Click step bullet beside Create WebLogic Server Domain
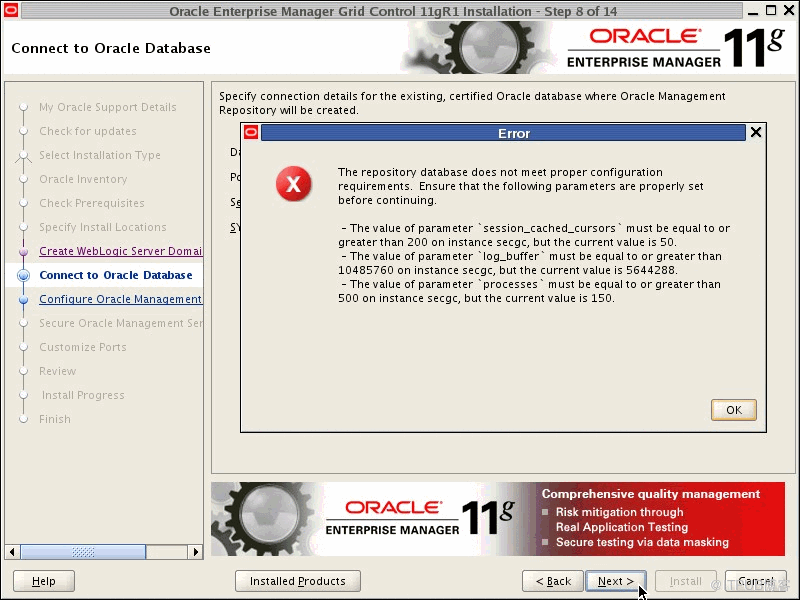Screen dimensions: 800x600 pos(23,252)
